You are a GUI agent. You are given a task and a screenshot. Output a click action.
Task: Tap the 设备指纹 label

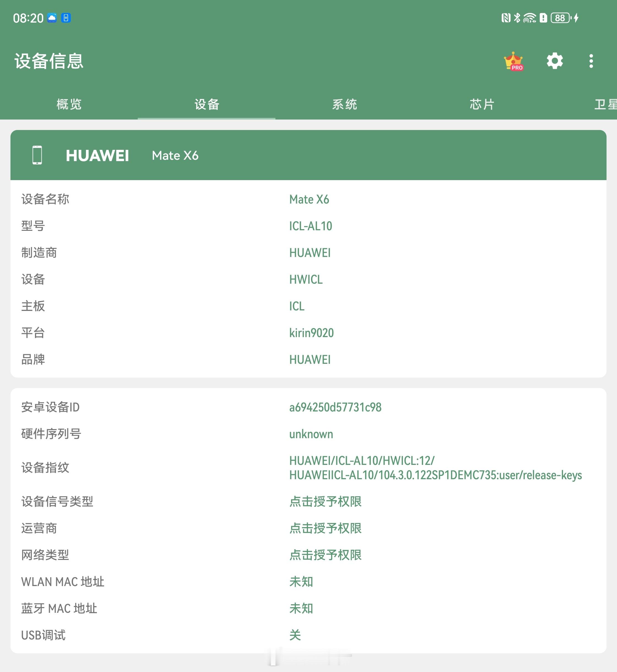(x=45, y=468)
